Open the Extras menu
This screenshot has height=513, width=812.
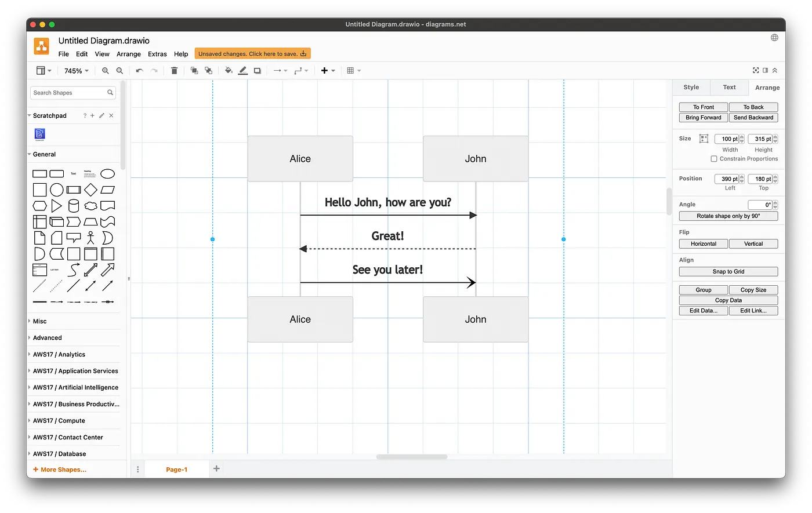[x=157, y=53]
